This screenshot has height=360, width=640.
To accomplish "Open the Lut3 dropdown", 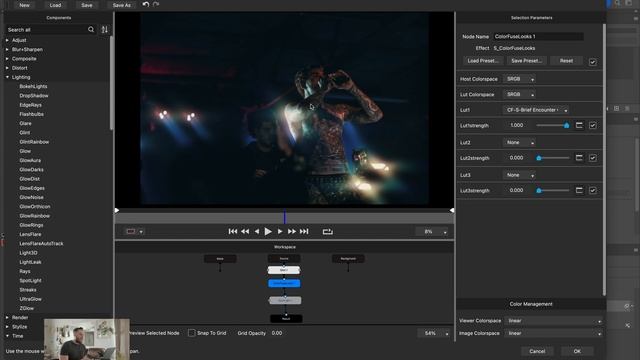I will point(519,175).
